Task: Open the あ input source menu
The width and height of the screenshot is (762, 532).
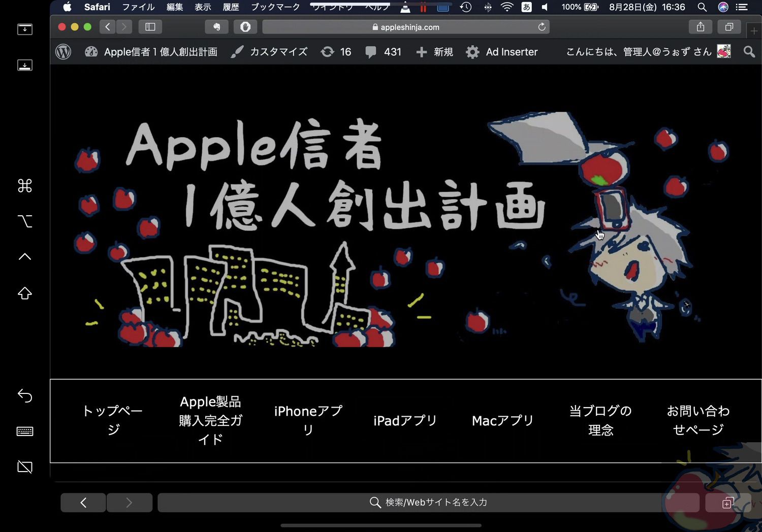Action: pyautogui.click(x=527, y=7)
